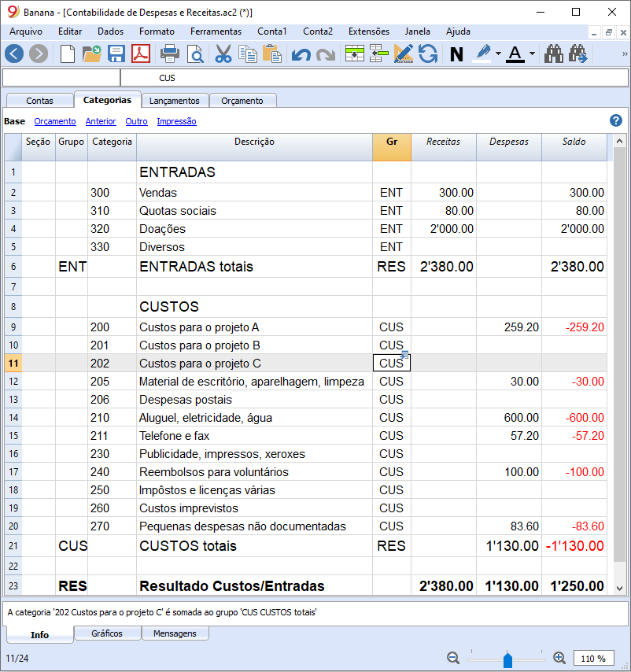Open the Extensões menu

pyautogui.click(x=369, y=31)
